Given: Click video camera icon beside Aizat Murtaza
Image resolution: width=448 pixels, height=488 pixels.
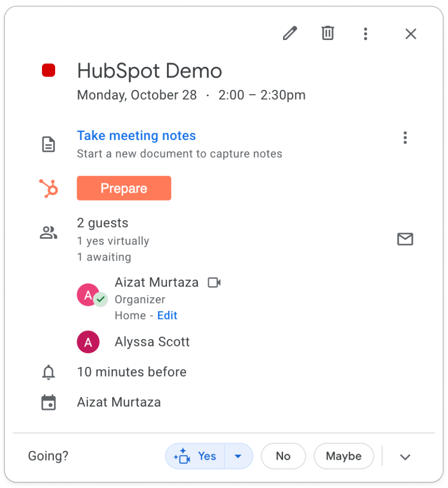Looking at the screenshot, I should tap(214, 283).
